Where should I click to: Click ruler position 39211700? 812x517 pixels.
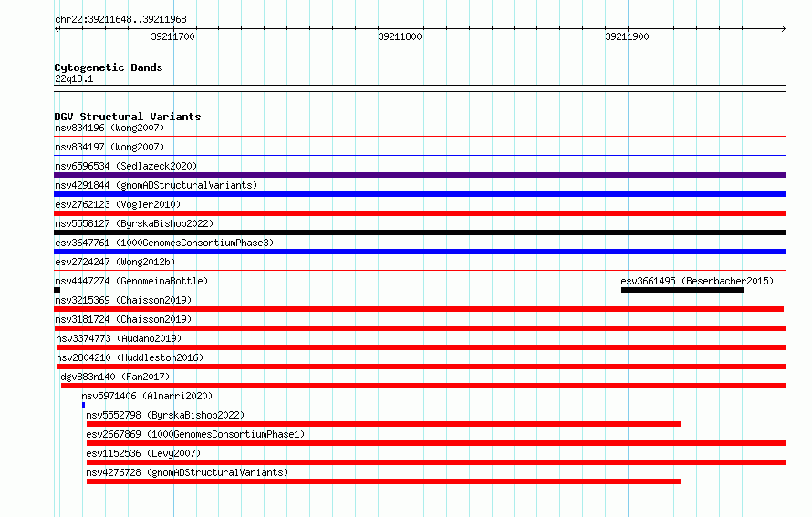pos(173,36)
